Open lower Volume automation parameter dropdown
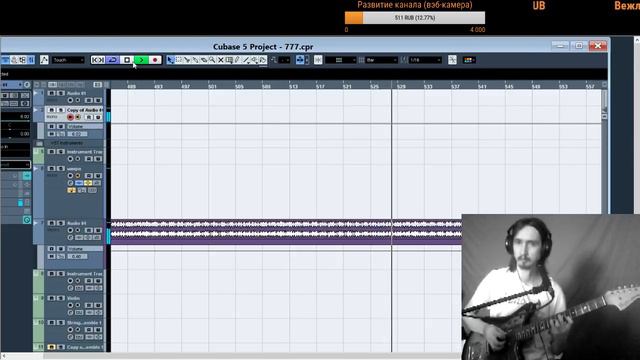The image size is (640, 360). 84,249
